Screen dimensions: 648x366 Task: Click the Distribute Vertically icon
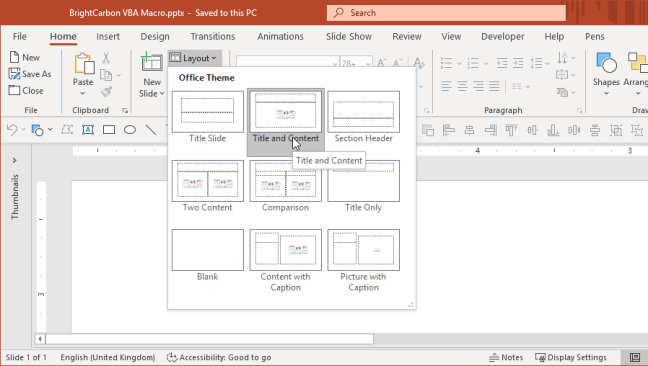tap(595, 131)
